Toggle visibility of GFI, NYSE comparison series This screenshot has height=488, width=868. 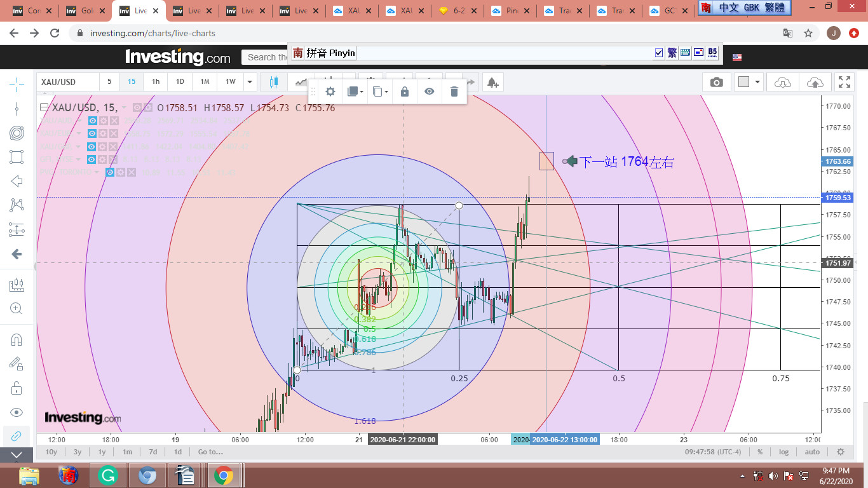pos(92,159)
